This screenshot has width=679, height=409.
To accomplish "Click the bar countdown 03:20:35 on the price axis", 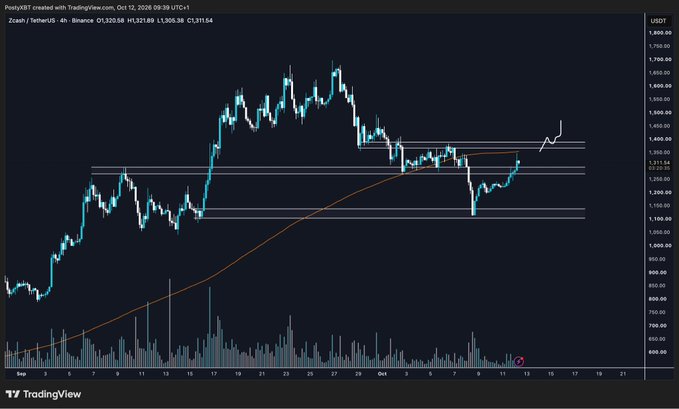I will [x=660, y=168].
